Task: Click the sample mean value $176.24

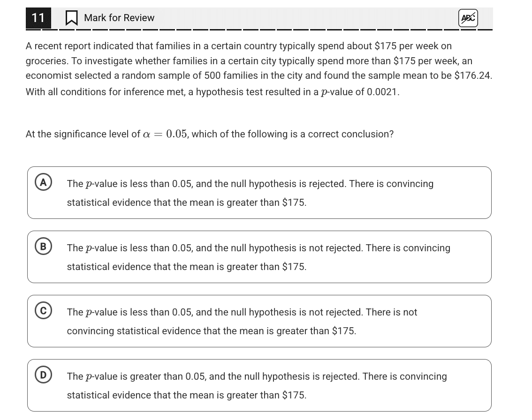Action: pyautogui.click(x=472, y=75)
